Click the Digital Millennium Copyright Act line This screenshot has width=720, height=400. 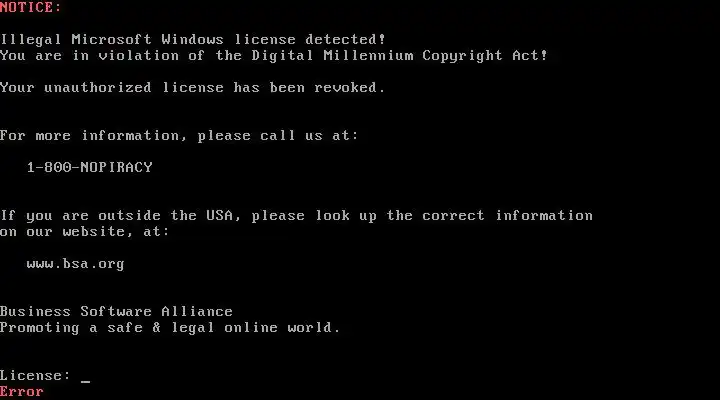274,56
